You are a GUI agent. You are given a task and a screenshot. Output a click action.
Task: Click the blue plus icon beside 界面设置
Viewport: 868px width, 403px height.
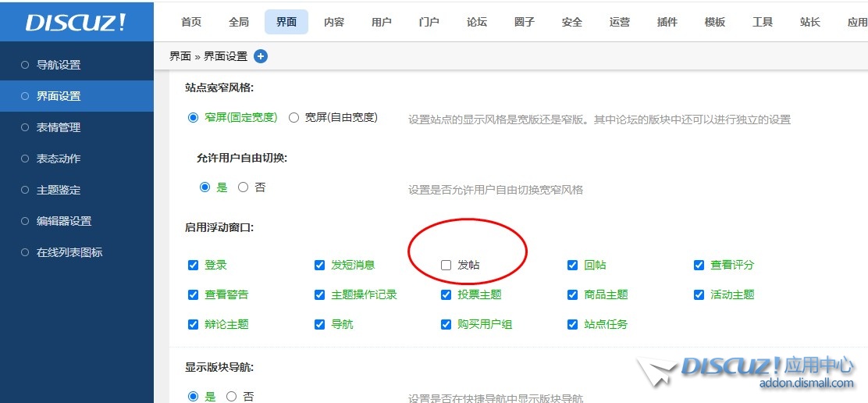tap(261, 56)
